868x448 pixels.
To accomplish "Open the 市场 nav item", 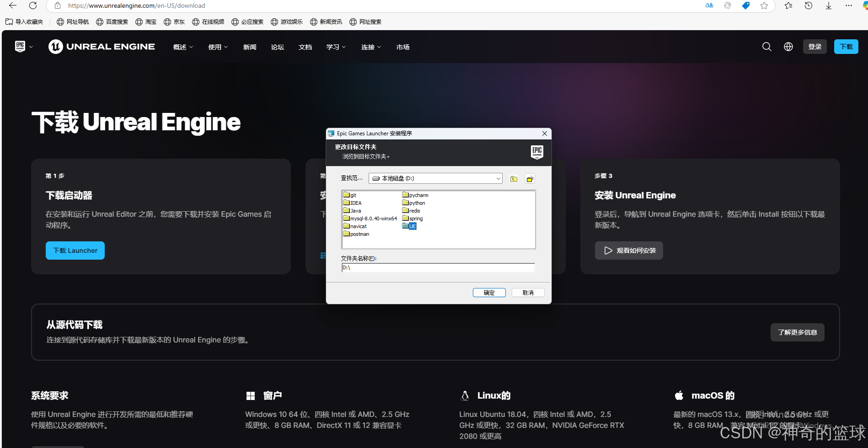I will coord(403,47).
